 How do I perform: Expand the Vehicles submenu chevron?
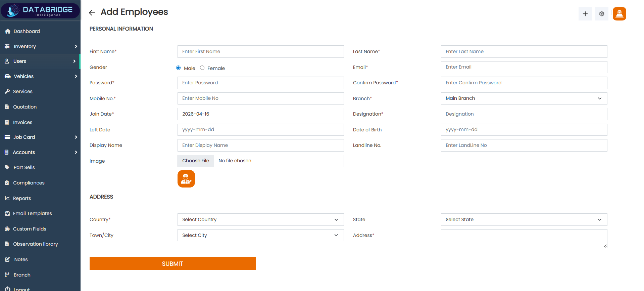pyautogui.click(x=76, y=76)
